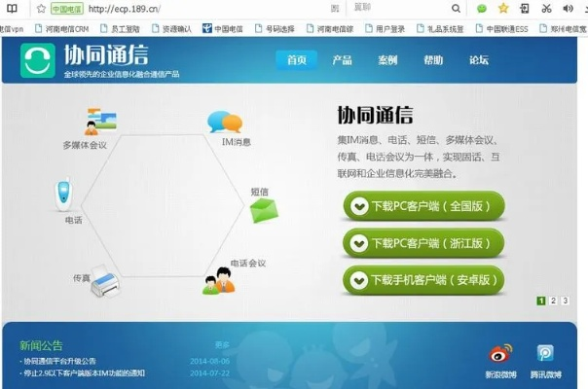Image resolution: width=588 pixels, height=389 pixels.
Task: Open the 传真 printer icon
Action: (x=105, y=279)
